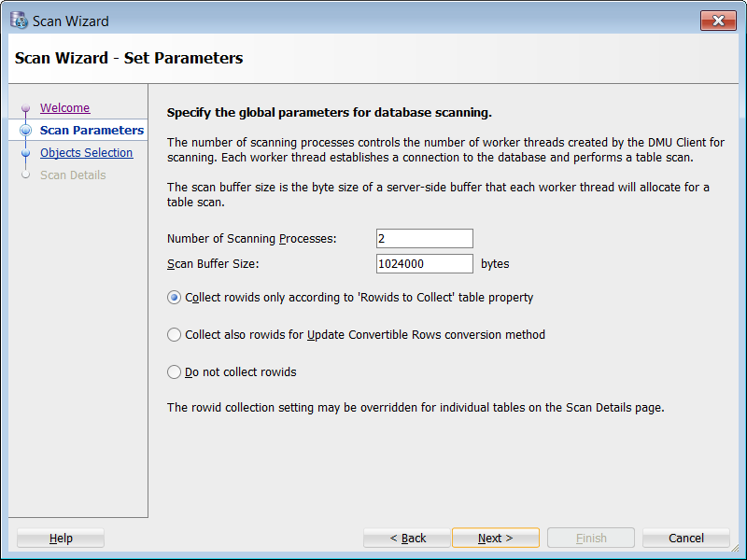The width and height of the screenshot is (747, 560).
Task: Click the Scan Wizard title bar icon
Action: click(18, 20)
